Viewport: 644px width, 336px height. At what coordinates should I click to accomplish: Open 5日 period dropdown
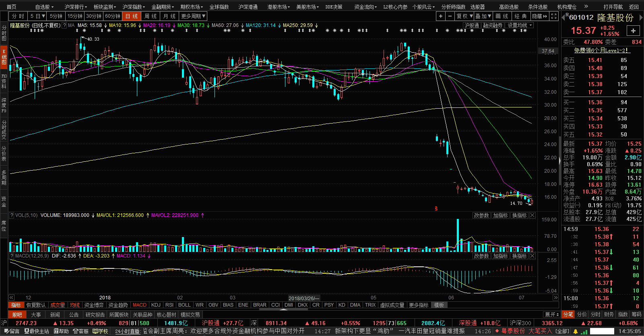pyautogui.click(x=37, y=16)
